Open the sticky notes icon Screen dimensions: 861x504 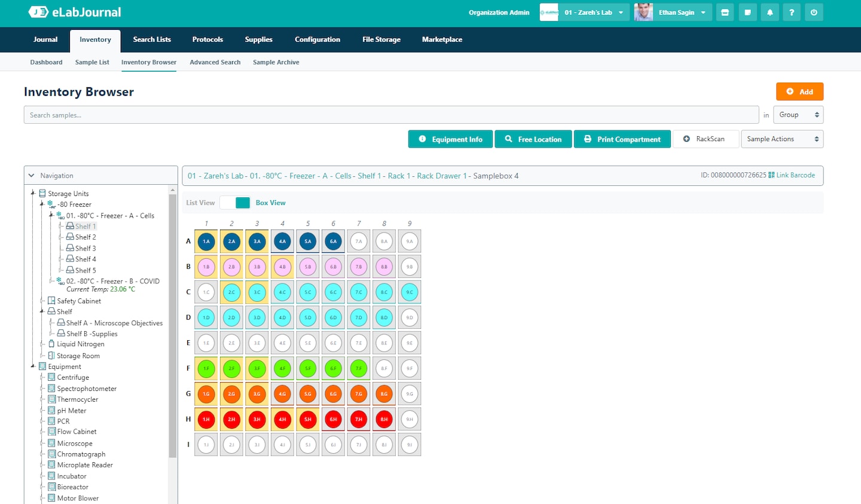coord(747,13)
